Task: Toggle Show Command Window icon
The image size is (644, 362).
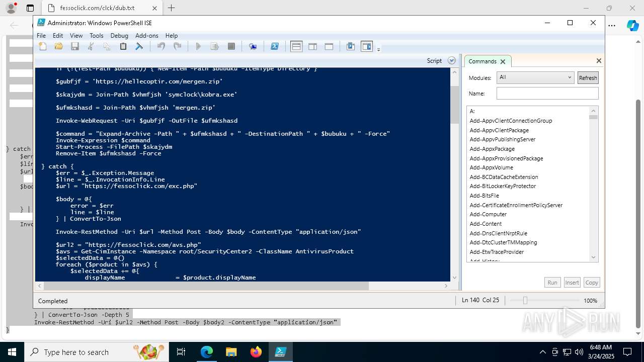Action: (351, 47)
